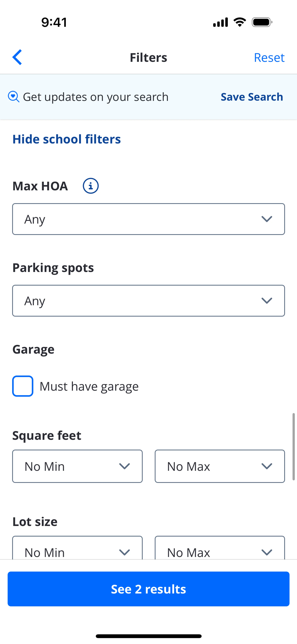Viewport: 297px width, 644px height.
Task: Tap the Max HOA dropdown chevron arrow
Action: (267, 219)
